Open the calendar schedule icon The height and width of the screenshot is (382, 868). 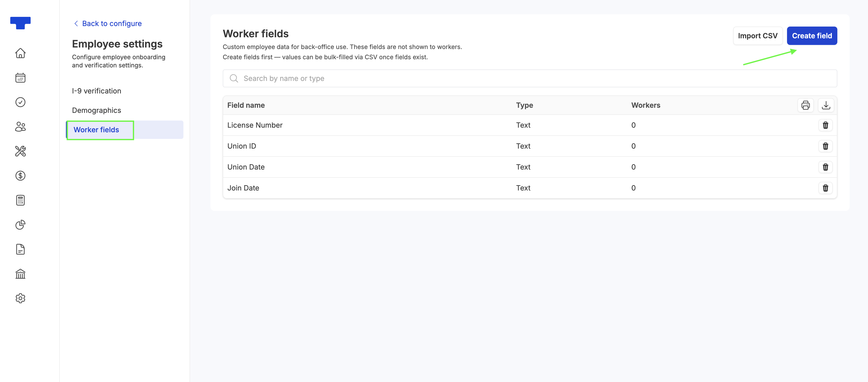(20, 78)
